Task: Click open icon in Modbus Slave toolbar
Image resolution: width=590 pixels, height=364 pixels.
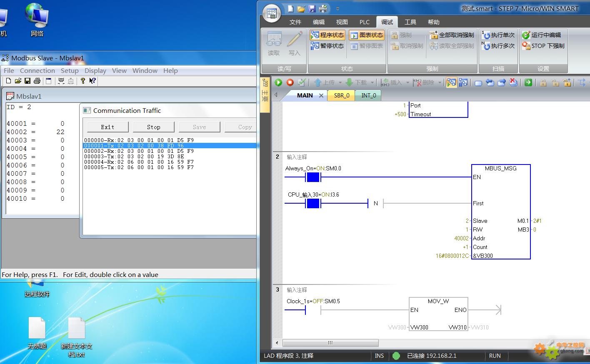Action: (x=18, y=81)
